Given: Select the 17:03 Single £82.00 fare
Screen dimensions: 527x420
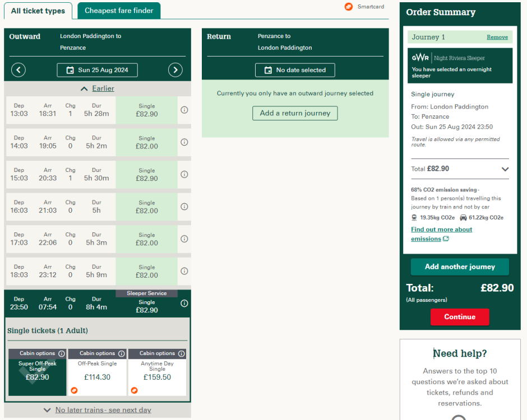Looking at the screenshot, I should 146,239.
